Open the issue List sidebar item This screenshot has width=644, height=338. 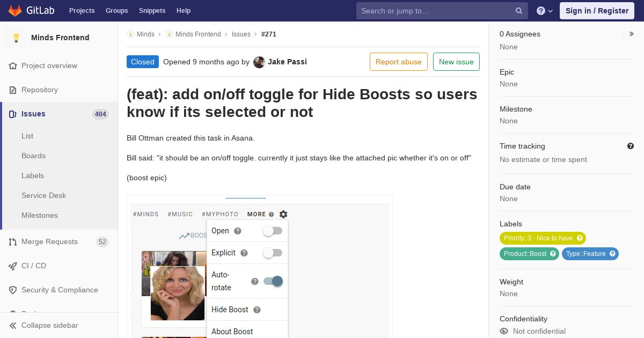click(27, 136)
